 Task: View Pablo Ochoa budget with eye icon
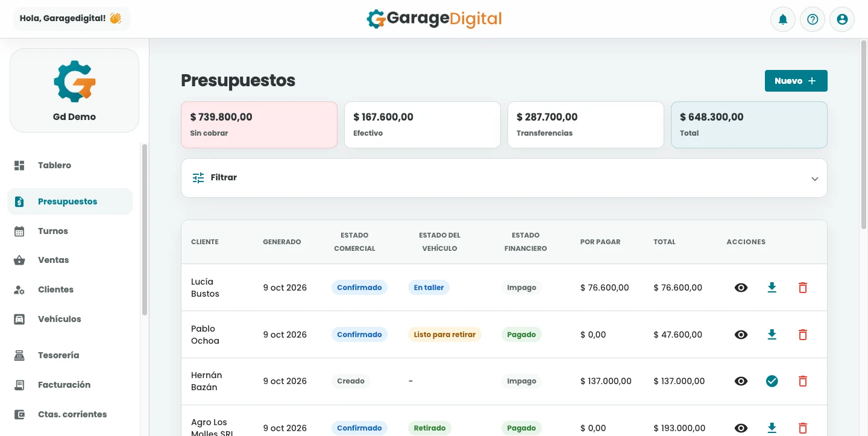(741, 335)
